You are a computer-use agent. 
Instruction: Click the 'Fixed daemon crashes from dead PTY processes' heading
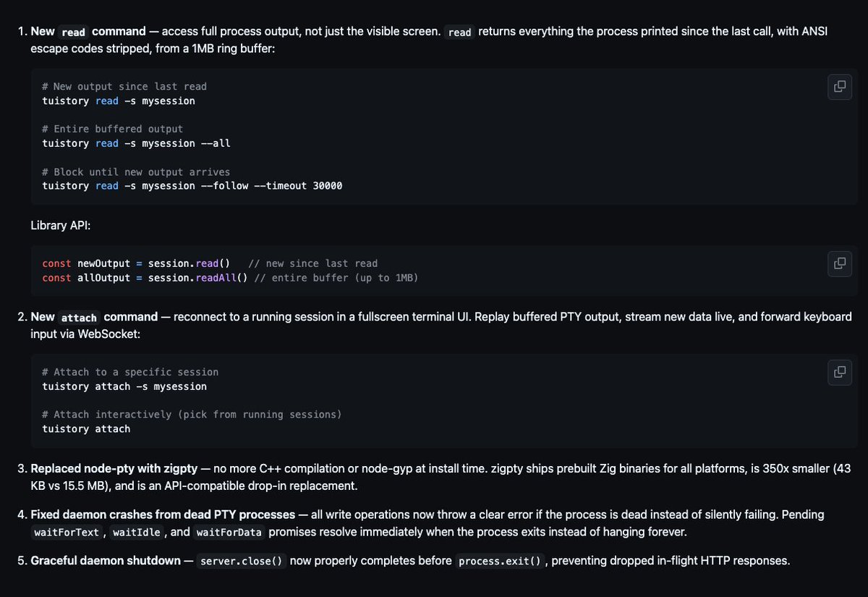tap(163, 515)
